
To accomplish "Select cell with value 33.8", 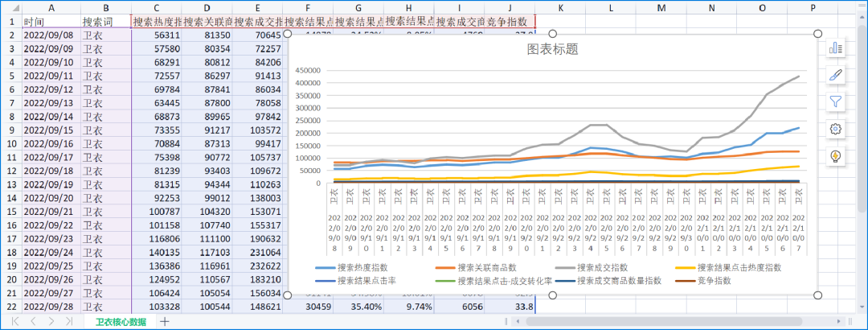I will [x=510, y=306].
